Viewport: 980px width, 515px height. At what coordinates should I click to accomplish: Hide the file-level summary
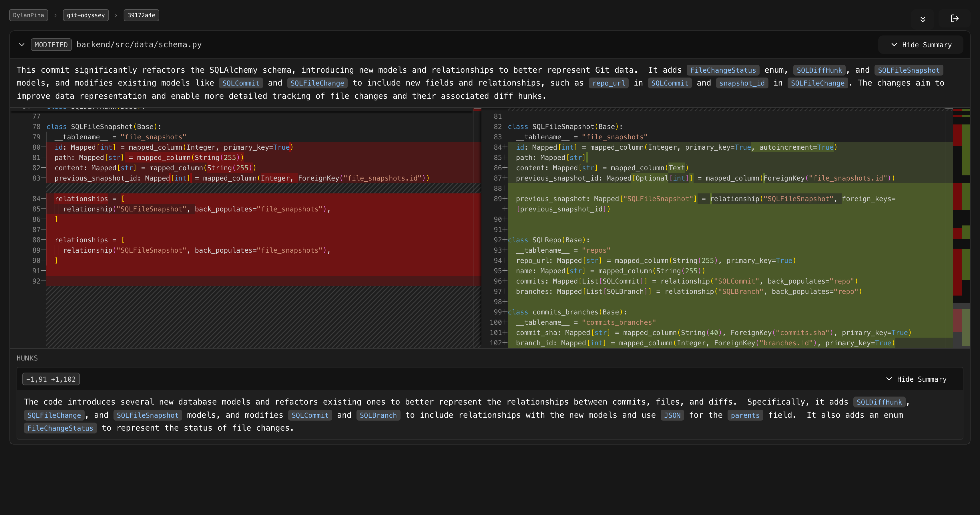click(921, 45)
